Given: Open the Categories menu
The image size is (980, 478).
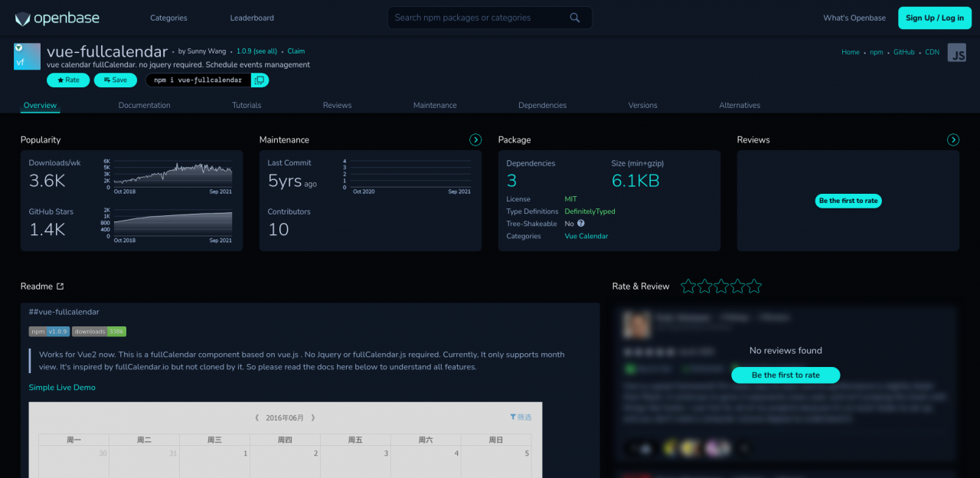Looking at the screenshot, I should 168,18.
